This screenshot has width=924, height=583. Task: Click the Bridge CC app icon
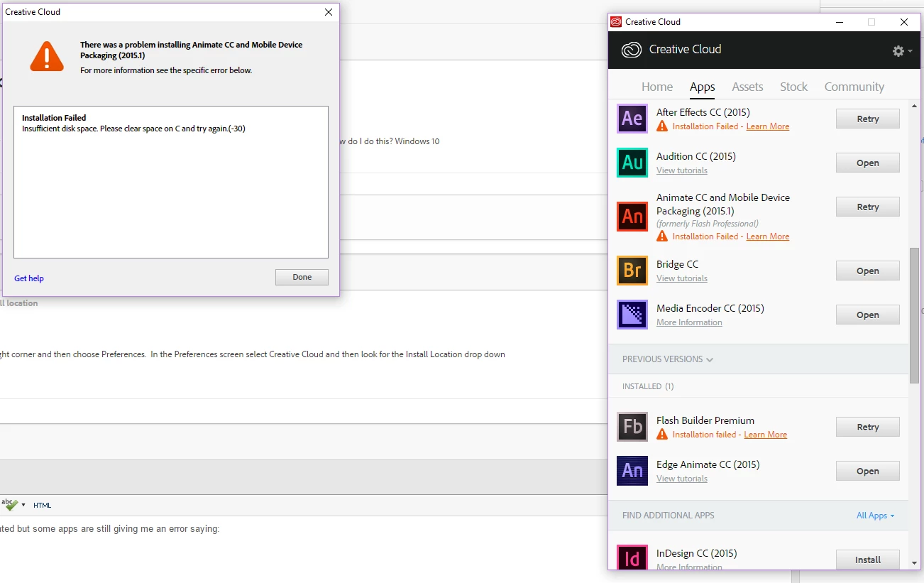[632, 271]
